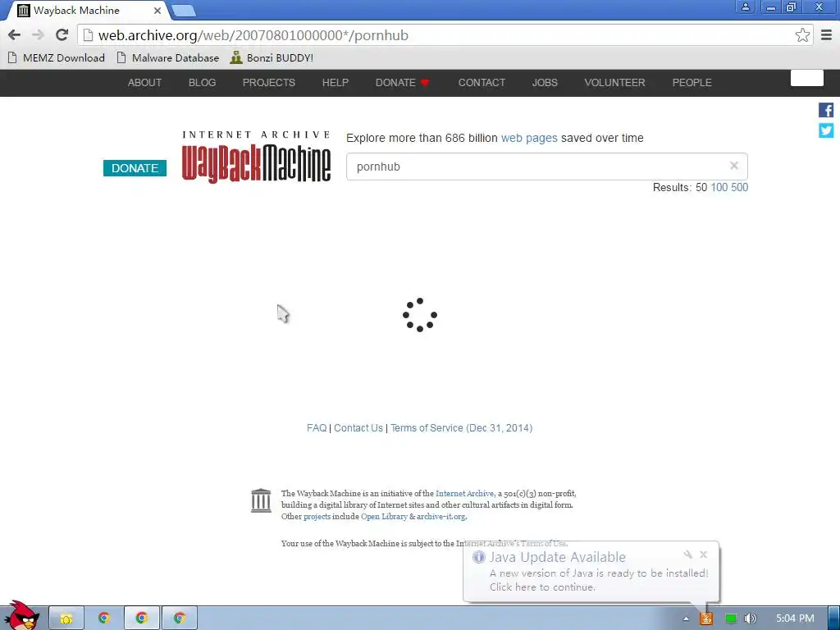Screen dimensions: 840x630
Task: Open the Chrome hamburger menu
Action: coord(826,35)
